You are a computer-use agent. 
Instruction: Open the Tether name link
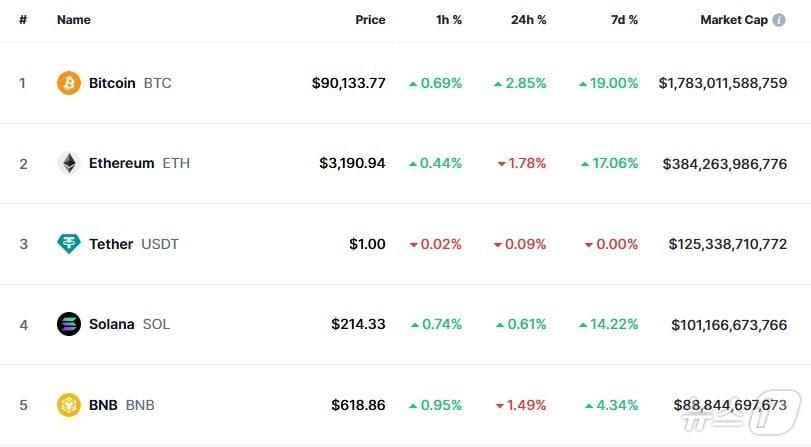[111, 244]
